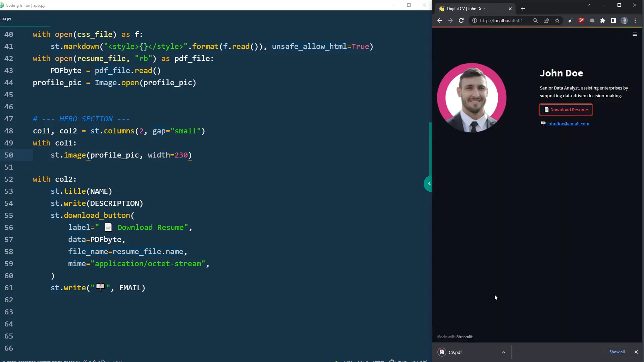Open the browser side panel

click(613, 20)
